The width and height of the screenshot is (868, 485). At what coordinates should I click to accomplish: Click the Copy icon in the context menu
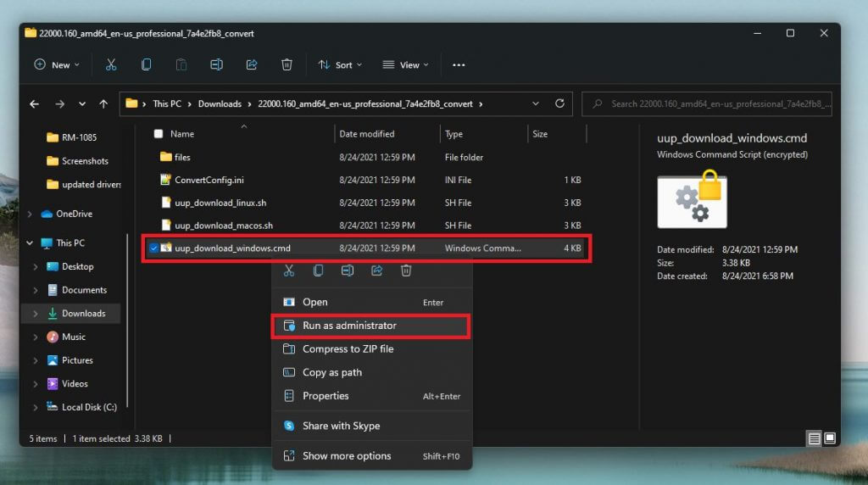[318, 270]
